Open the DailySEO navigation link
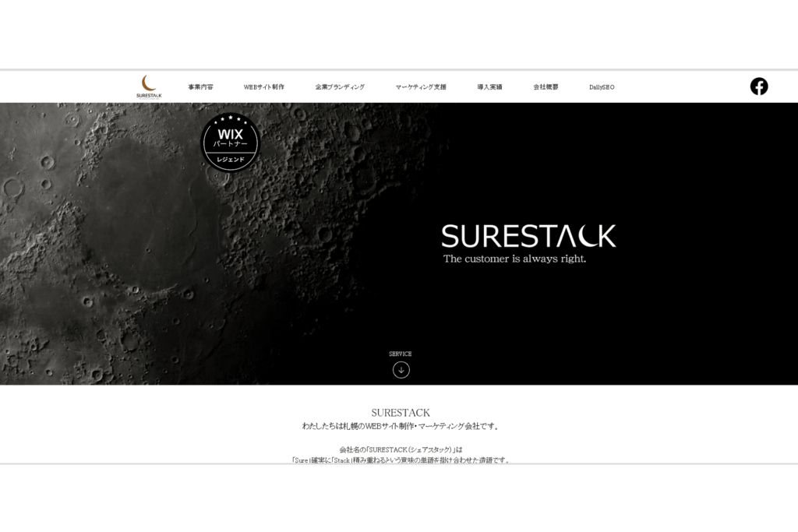Screen dimensions: 798x532 602,87
